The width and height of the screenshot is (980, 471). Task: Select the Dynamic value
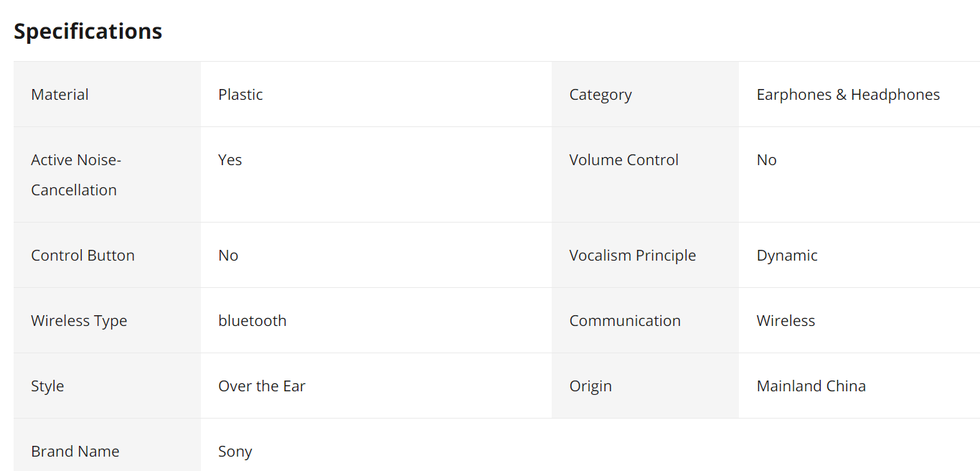click(787, 256)
